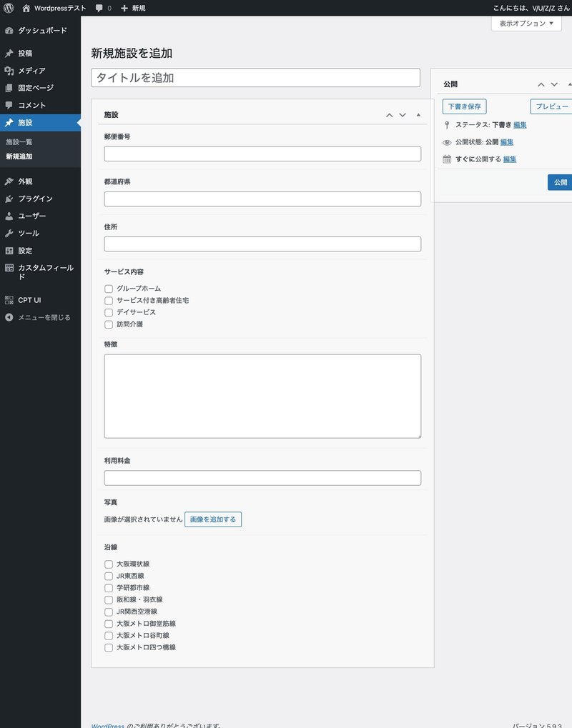The image size is (572, 728).
Task: Open the comments bubble icon in admin bar
Action: pos(99,8)
